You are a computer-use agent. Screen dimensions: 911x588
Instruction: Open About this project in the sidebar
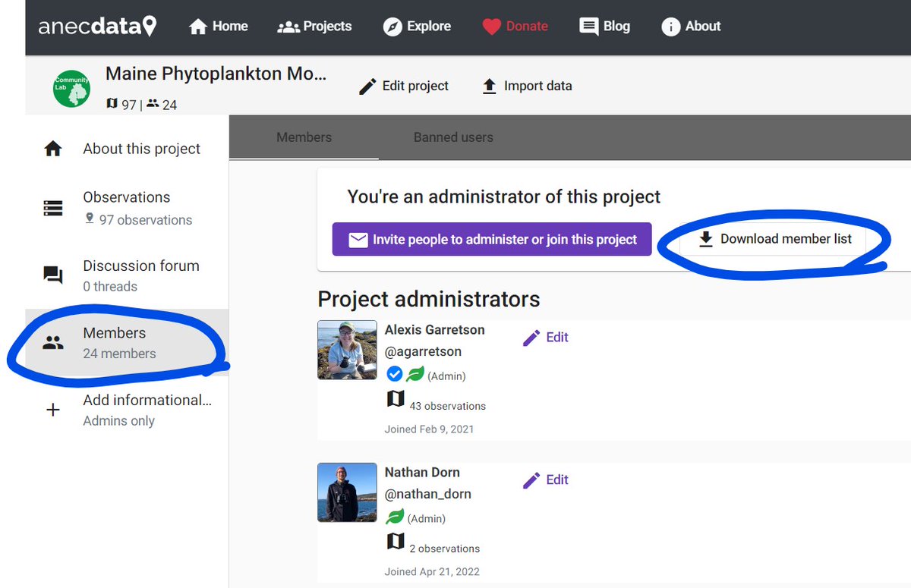point(127,149)
